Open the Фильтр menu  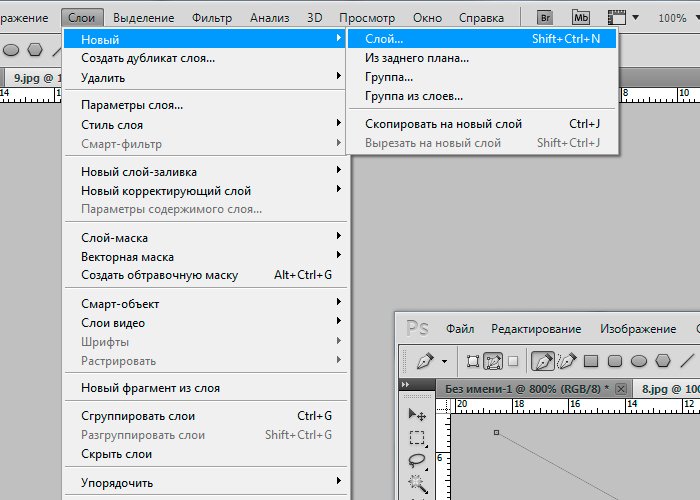coord(211,18)
